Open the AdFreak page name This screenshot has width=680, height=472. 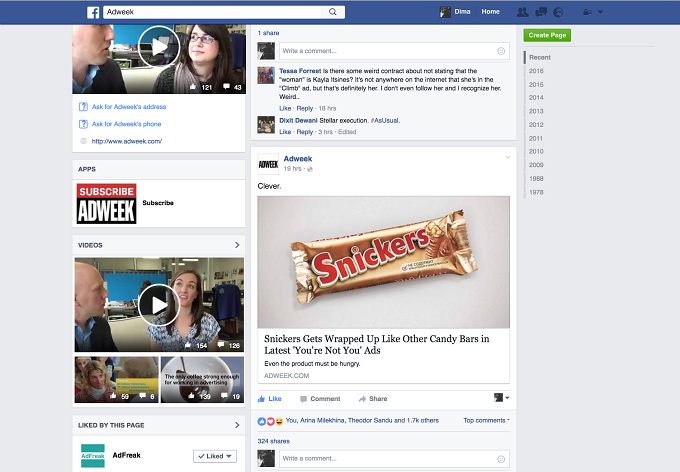(x=127, y=455)
